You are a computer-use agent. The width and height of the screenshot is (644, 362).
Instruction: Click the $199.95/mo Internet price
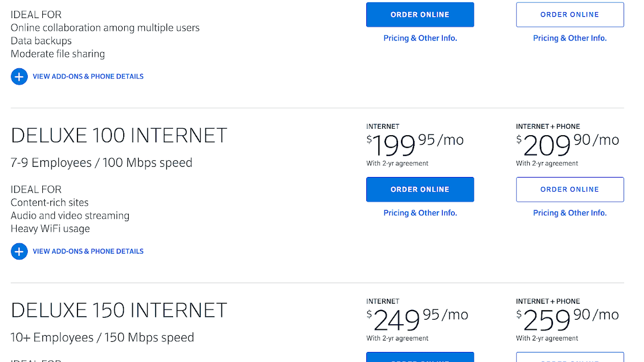[415, 144]
